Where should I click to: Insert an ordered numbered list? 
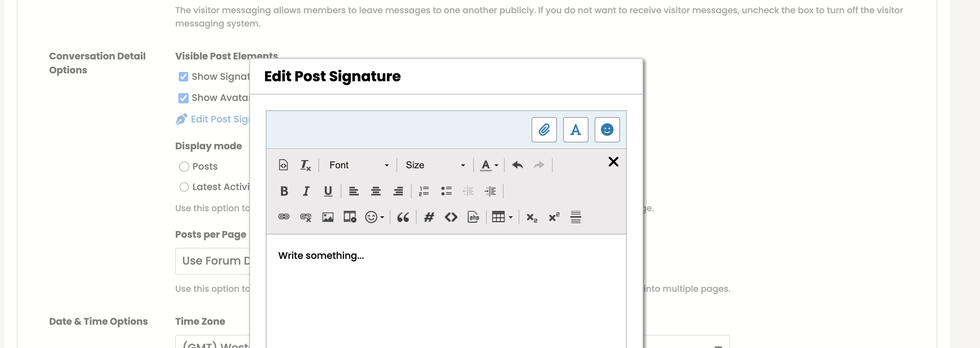click(x=424, y=191)
